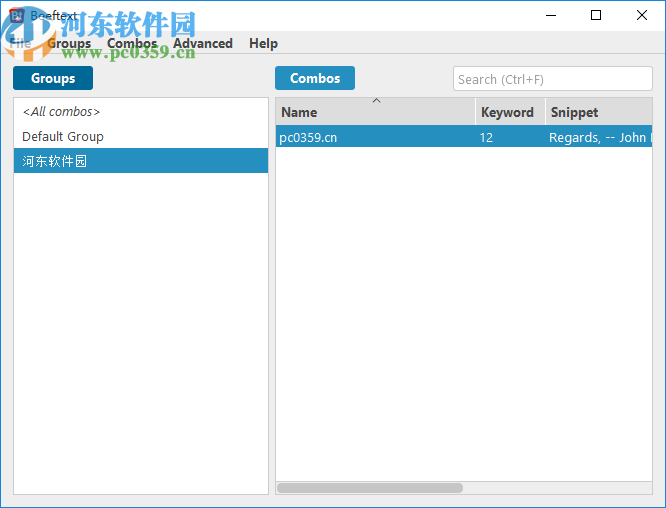Screen dimensions: 666x508
Task: Click the Beeftext app icon in title bar
Action: tap(17, 16)
